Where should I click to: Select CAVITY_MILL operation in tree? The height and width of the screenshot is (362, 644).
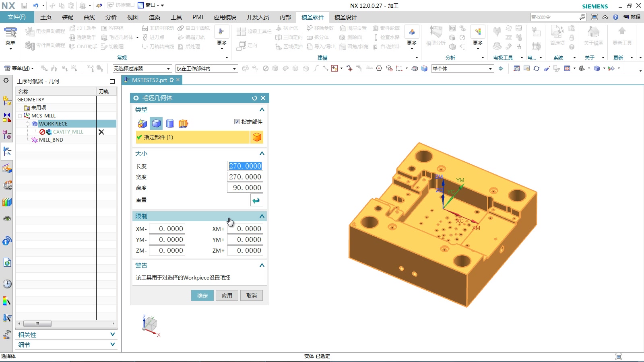(68, 132)
